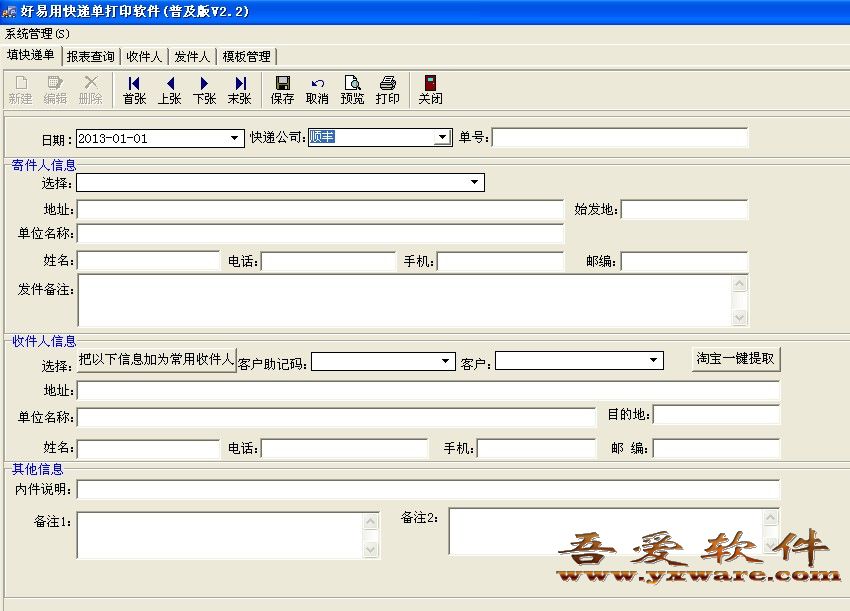Cancel changes with 取消 icon
Viewport: 850px width, 611px height.
click(x=317, y=89)
